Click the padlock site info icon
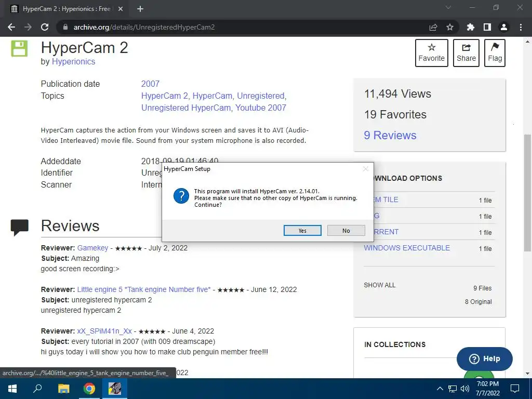 tap(65, 27)
